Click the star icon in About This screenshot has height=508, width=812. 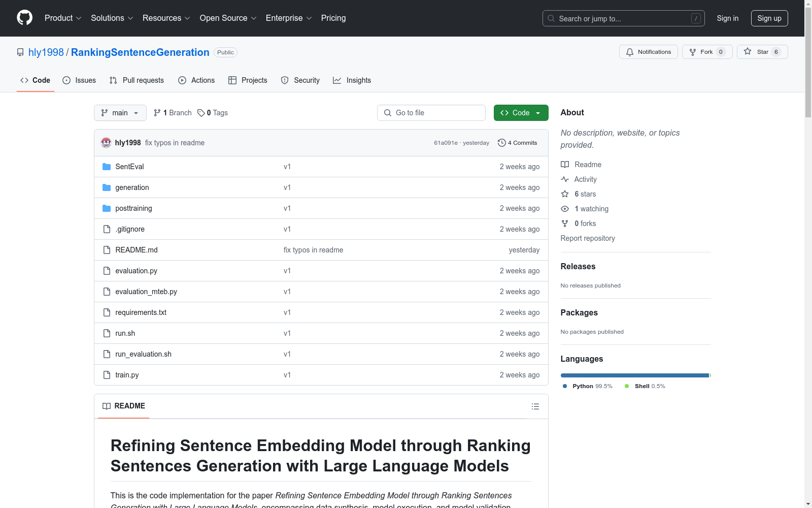pos(565,194)
